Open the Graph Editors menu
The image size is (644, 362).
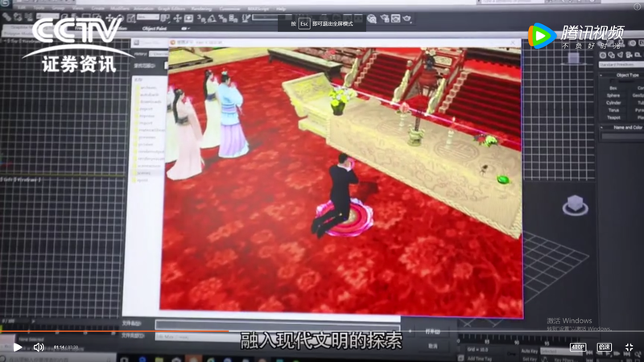point(171,8)
